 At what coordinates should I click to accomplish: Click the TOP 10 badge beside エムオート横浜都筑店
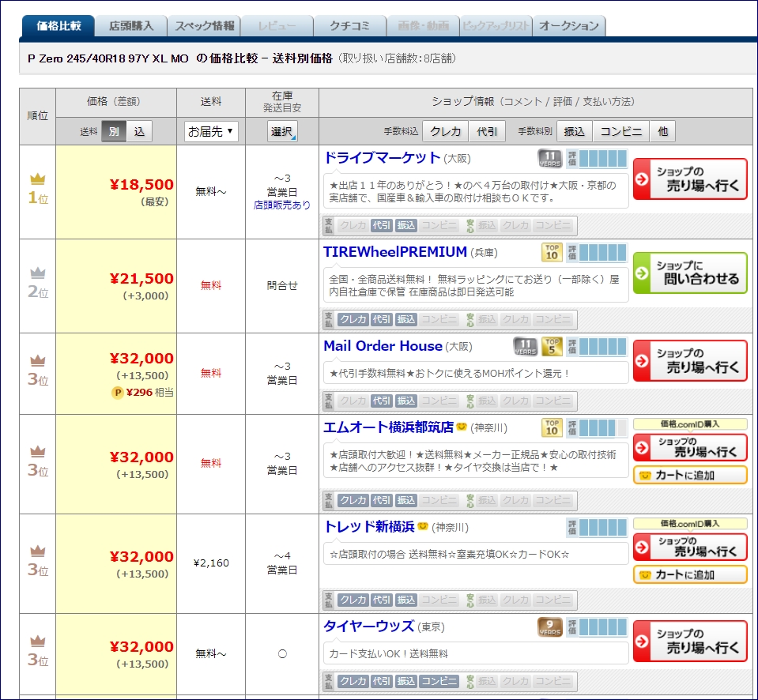pyautogui.click(x=552, y=427)
